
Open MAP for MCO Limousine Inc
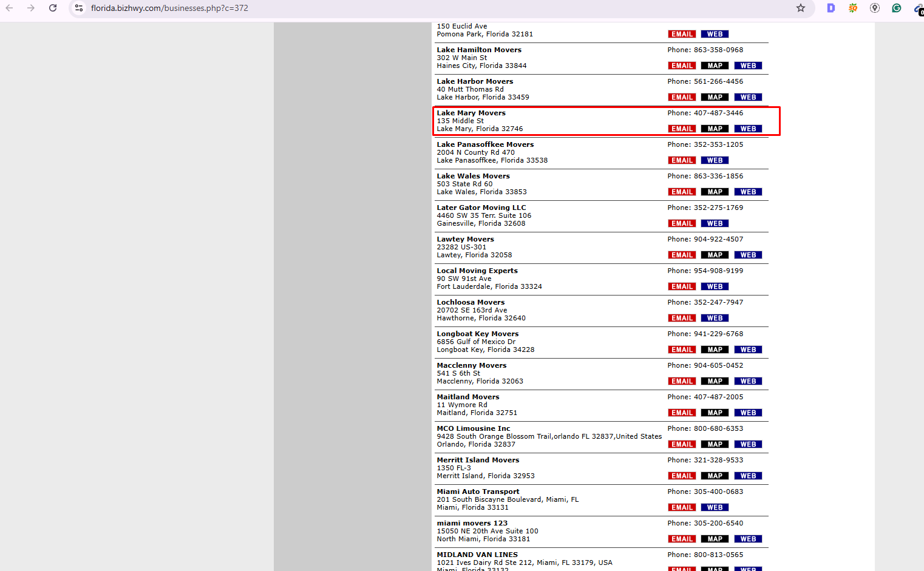tap(715, 444)
